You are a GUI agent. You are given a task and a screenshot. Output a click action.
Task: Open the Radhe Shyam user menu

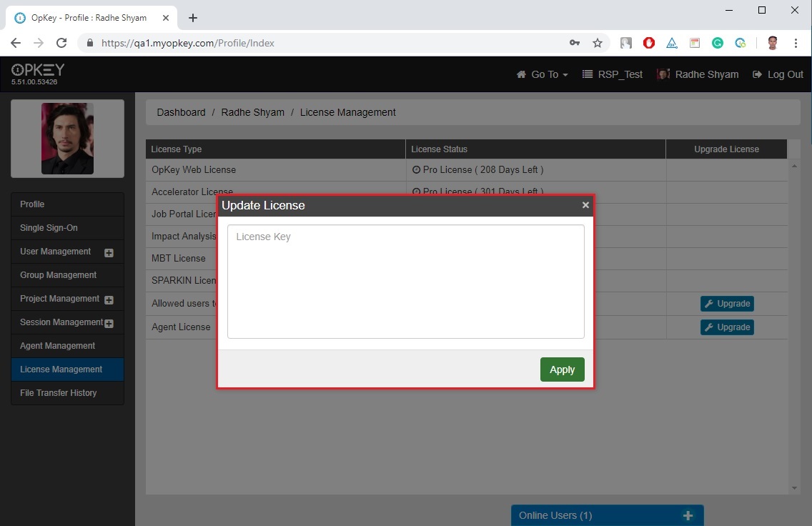click(x=698, y=74)
